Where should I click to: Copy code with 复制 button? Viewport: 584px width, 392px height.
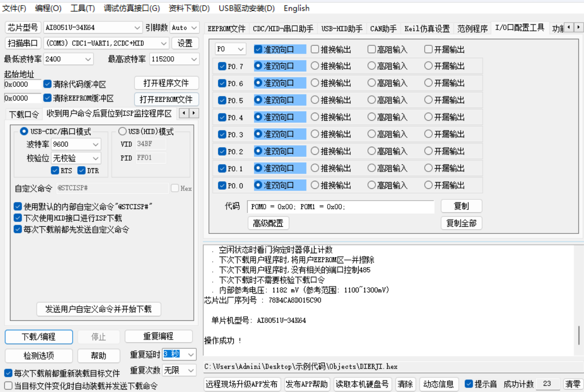point(461,206)
